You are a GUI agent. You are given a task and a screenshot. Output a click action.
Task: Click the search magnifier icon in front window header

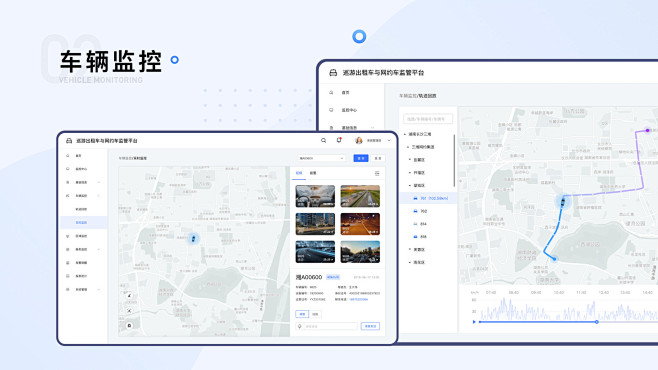pos(323,141)
